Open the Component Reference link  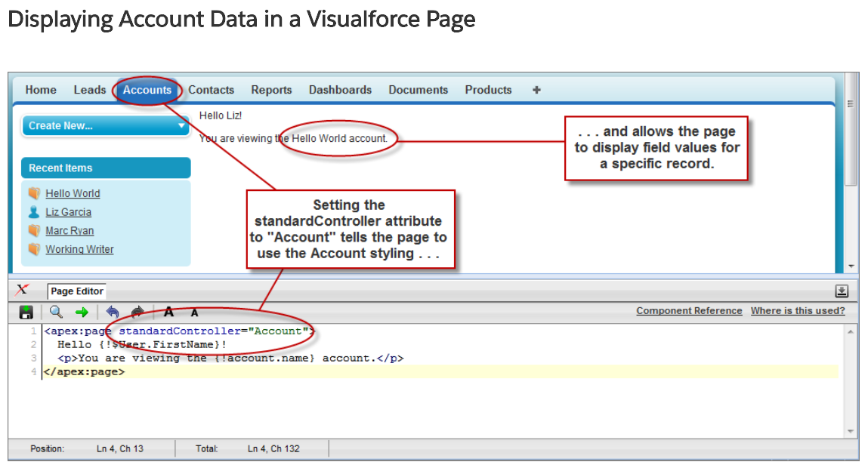coord(689,310)
